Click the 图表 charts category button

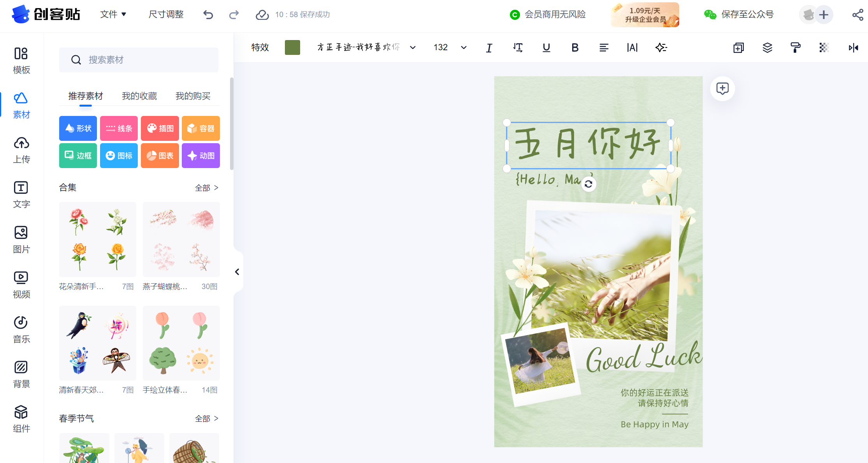[160, 156]
